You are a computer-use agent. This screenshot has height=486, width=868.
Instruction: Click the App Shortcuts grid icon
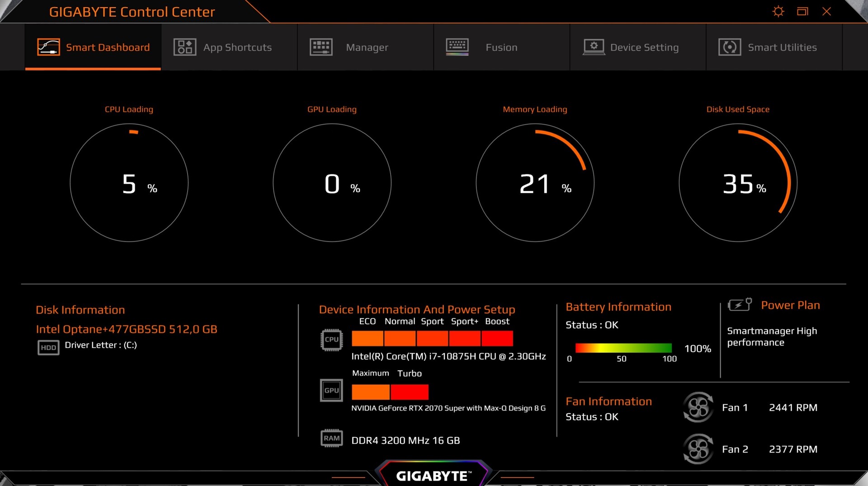[185, 47]
